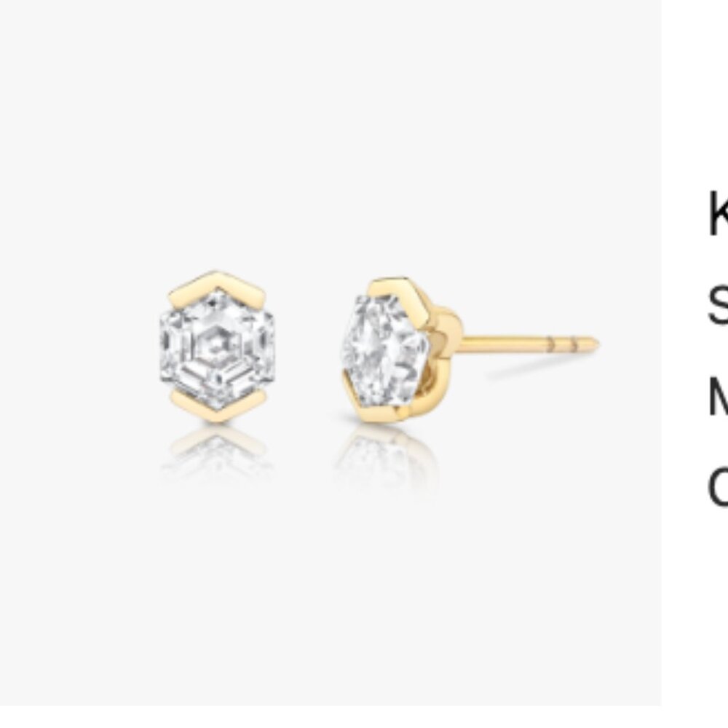Click the top gold chevron on left earring
The image size is (728, 728).
click(x=217, y=285)
